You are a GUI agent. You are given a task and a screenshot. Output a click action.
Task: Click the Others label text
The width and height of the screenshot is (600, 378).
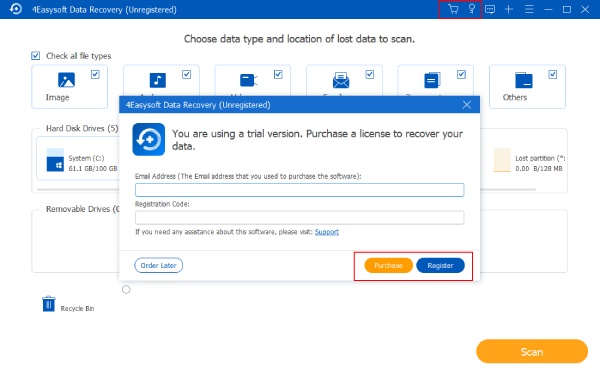pos(515,98)
